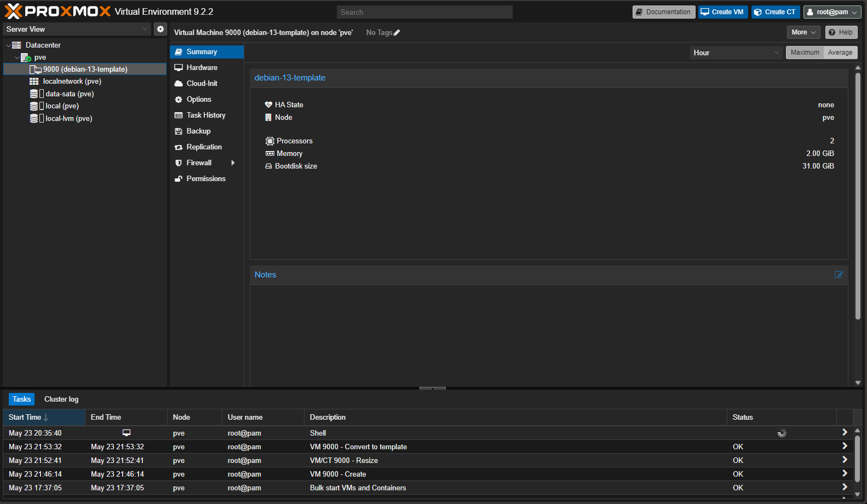The width and height of the screenshot is (867, 504).
Task: Open the Backup section
Action: (207, 131)
